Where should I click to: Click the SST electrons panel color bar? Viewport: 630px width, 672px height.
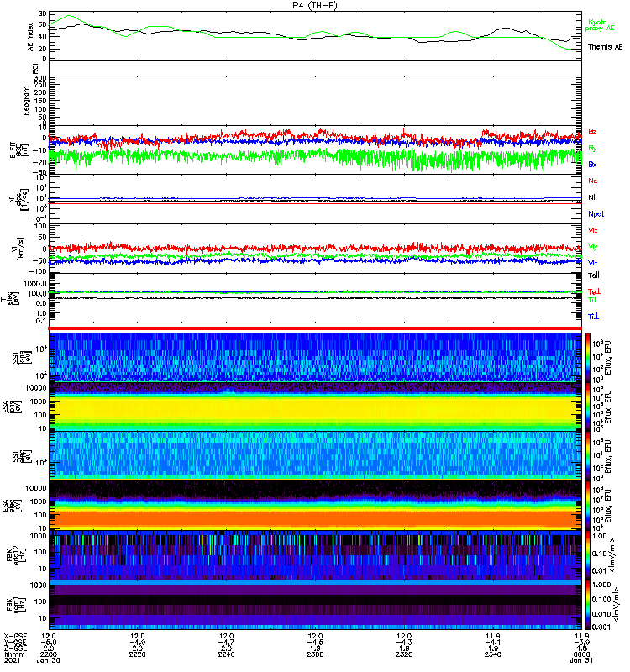(x=587, y=455)
